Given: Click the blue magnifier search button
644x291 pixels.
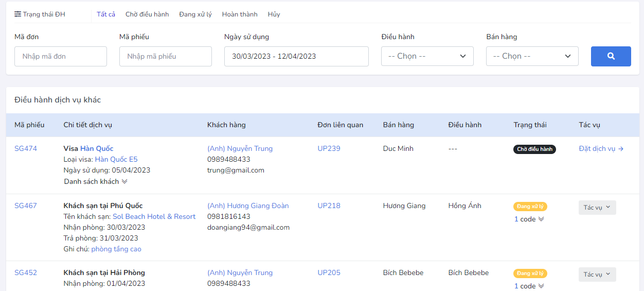Looking at the screenshot, I should [x=611, y=56].
